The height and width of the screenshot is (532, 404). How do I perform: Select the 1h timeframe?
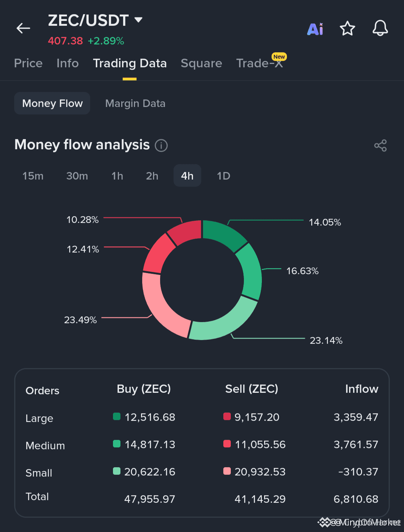tap(117, 176)
